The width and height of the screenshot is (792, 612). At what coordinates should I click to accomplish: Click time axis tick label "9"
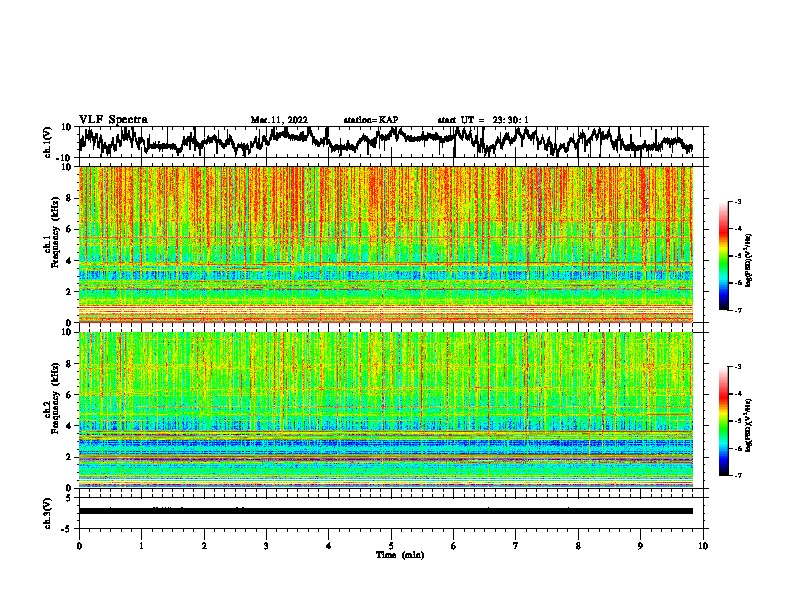coord(640,546)
